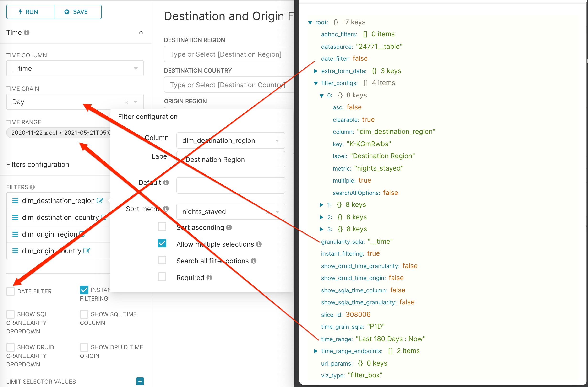The height and width of the screenshot is (387, 588).
Task: Open the Time Column dropdown
Action: (x=136, y=68)
